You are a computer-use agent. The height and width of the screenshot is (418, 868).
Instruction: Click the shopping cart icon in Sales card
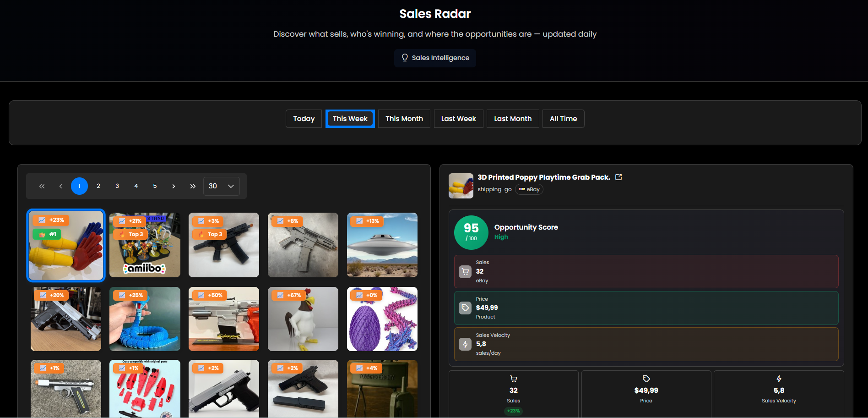pyautogui.click(x=465, y=272)
